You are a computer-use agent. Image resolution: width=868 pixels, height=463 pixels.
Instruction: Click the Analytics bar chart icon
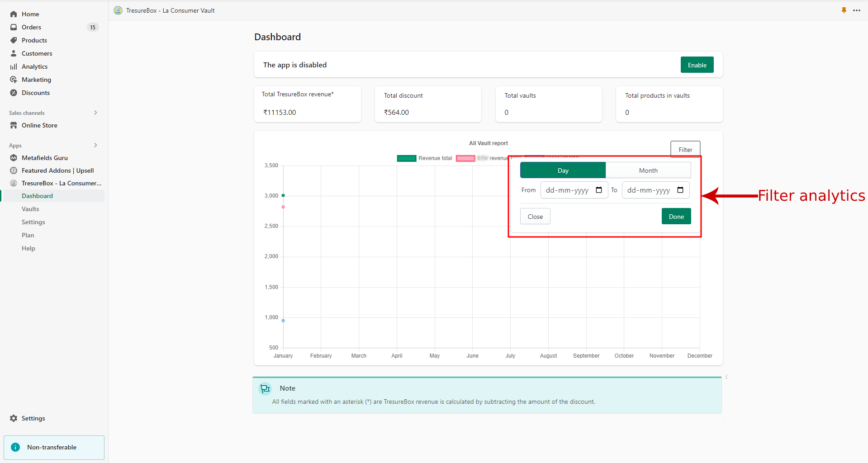[x=14, y=66]
